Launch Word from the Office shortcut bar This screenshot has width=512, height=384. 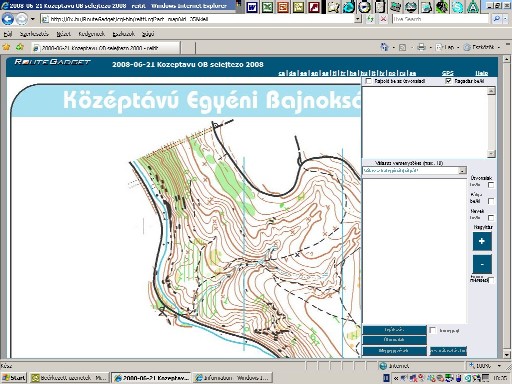tap(252, 7)
